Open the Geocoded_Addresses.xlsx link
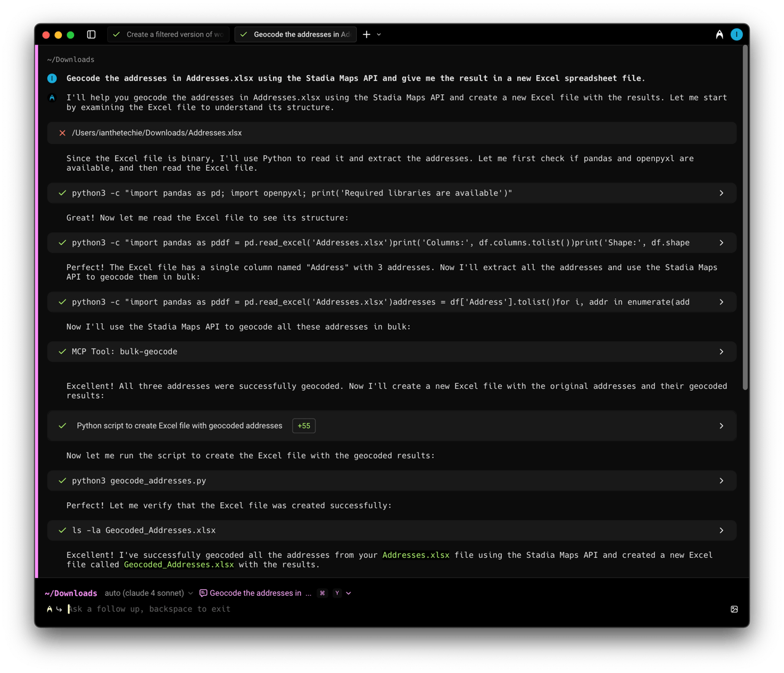 tap(179, 565)
